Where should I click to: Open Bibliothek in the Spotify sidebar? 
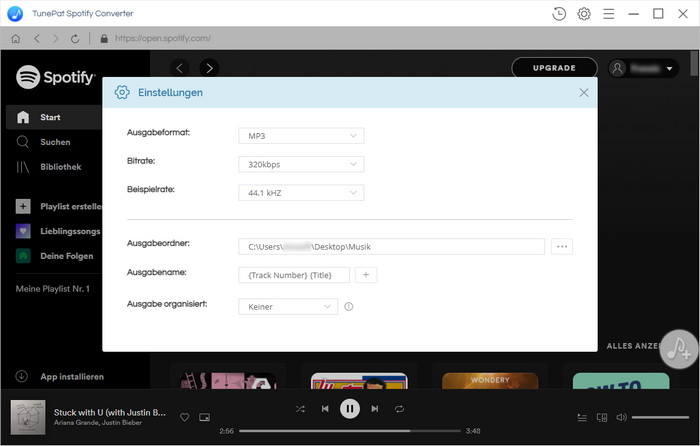(x=49, y=167)
